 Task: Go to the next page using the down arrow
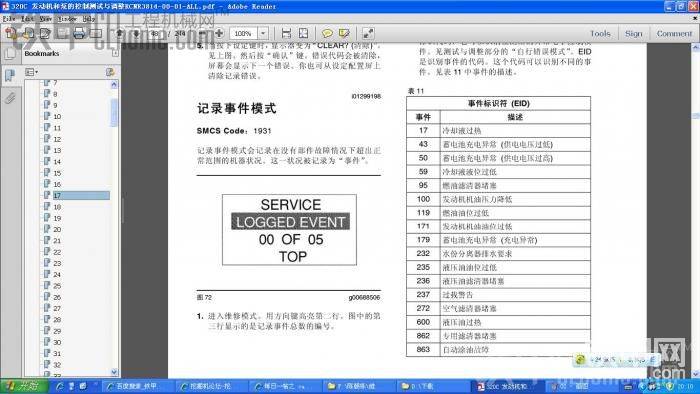pyautogui.click(x=136, y=33)
